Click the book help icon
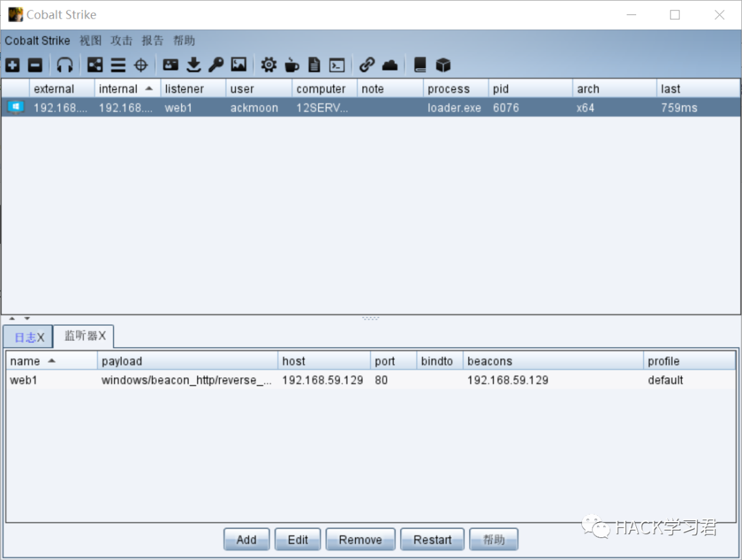The image size is (742, 560). [x=420, y=65]
